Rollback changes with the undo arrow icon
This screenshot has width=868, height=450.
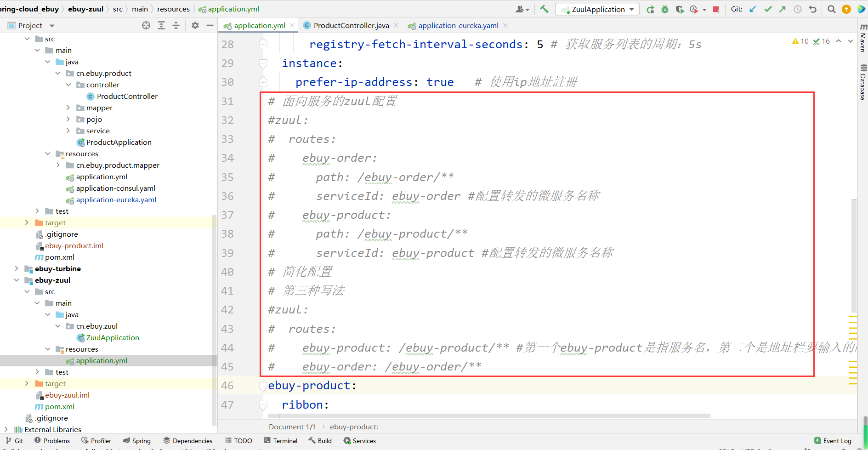813,9
